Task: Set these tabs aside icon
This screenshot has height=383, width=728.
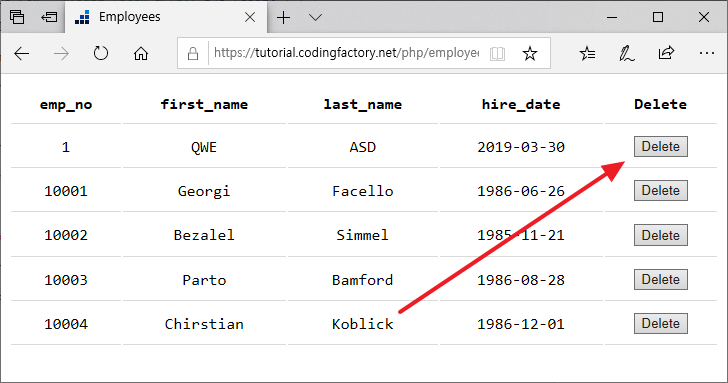Action: pyautogui.click(x=49, y=17)
